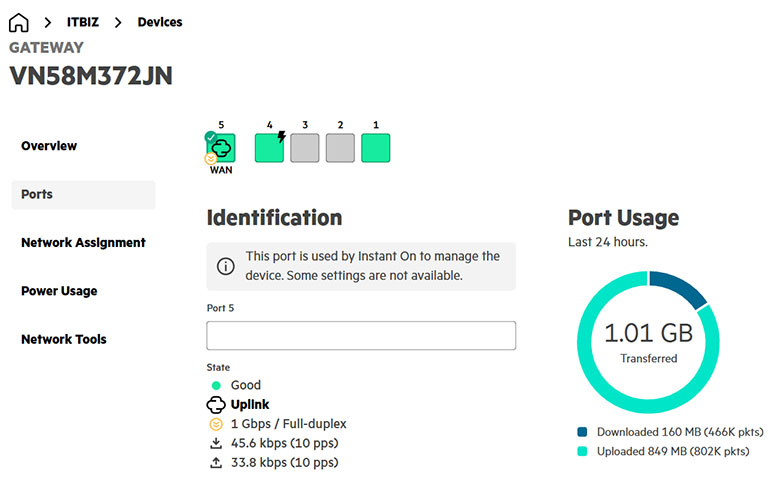Click the download rate arrow icon
Image resolution: width=780 pixels, height=492 pixels.
[216, 443]
